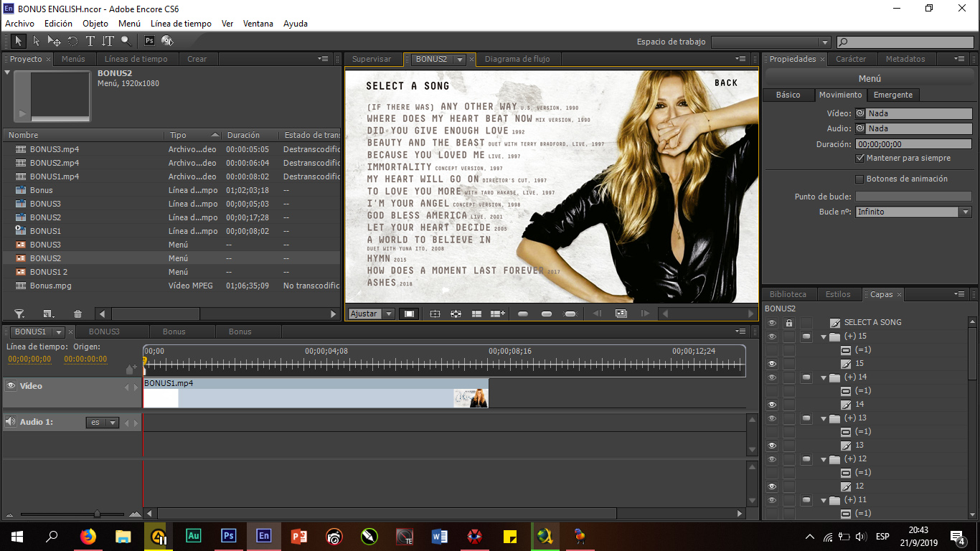The image size is (980, 551).
Task: Select the Zoom magnifier tool
Action: click(126, 41)
